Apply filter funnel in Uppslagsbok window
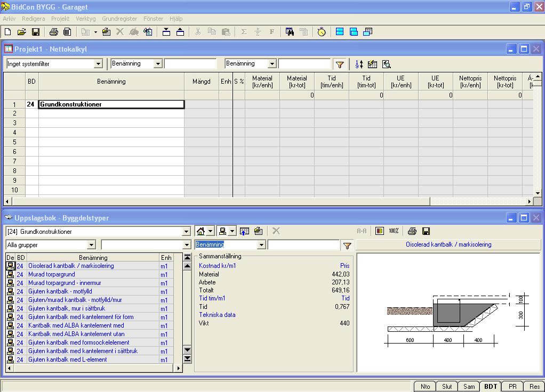The image size is (545, 392). [347, 246]
